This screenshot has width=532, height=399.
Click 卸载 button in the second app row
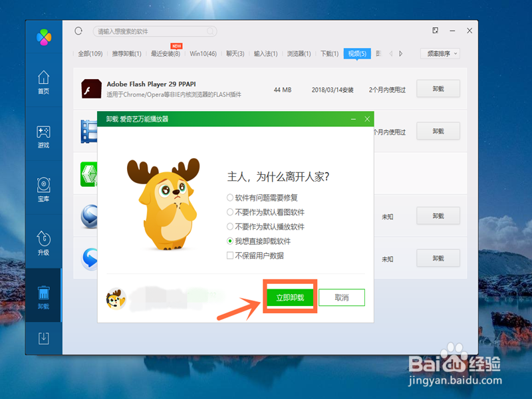coord(438,131)
